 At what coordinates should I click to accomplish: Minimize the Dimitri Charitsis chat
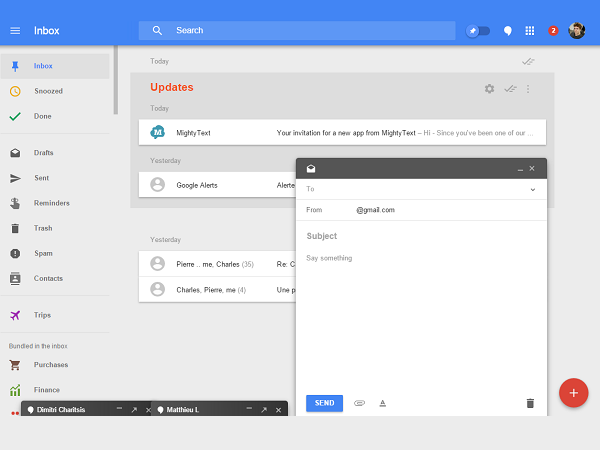119,409
